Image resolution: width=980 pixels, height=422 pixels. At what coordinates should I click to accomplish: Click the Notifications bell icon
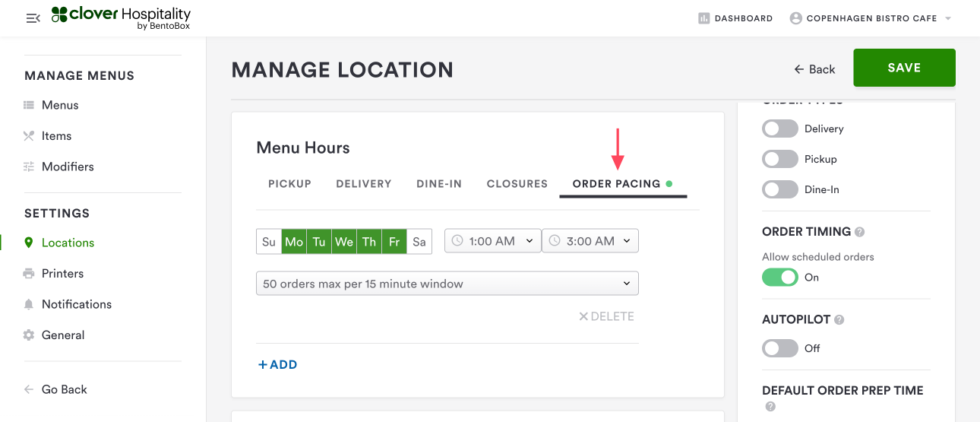pyautogui.click(x=29, y=304)
